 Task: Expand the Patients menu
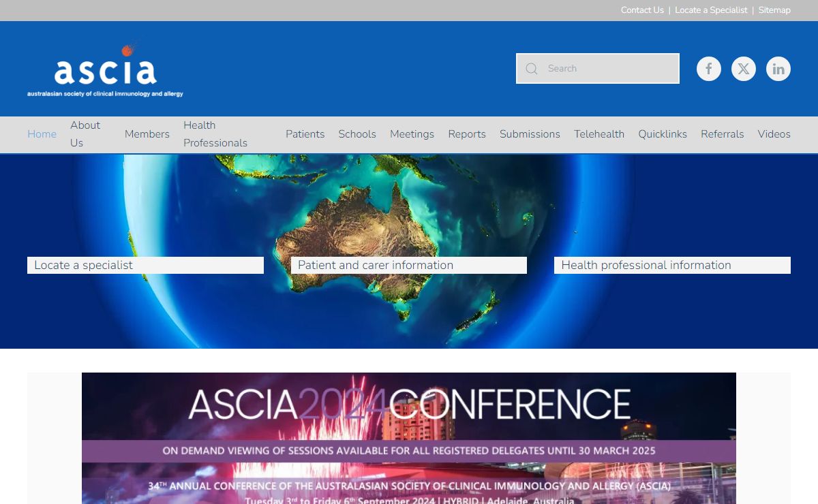click(x=305, y=134)
